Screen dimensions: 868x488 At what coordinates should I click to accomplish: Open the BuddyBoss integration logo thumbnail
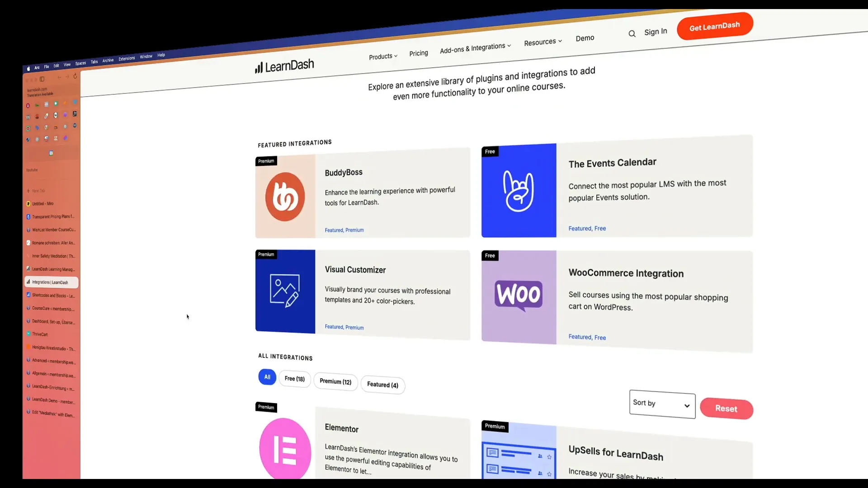pos(285,197)
